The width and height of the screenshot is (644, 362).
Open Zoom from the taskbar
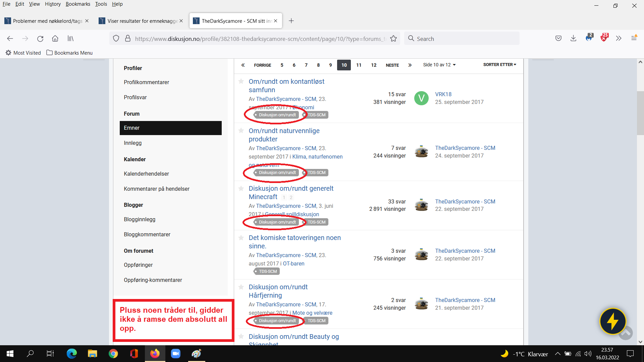(x=175, y=354)
